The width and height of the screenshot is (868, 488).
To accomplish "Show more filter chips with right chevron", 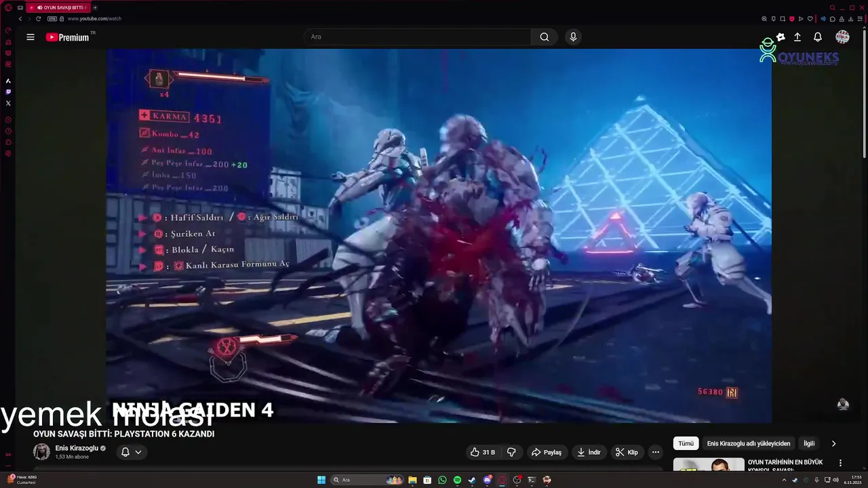I will click(833, 443).
